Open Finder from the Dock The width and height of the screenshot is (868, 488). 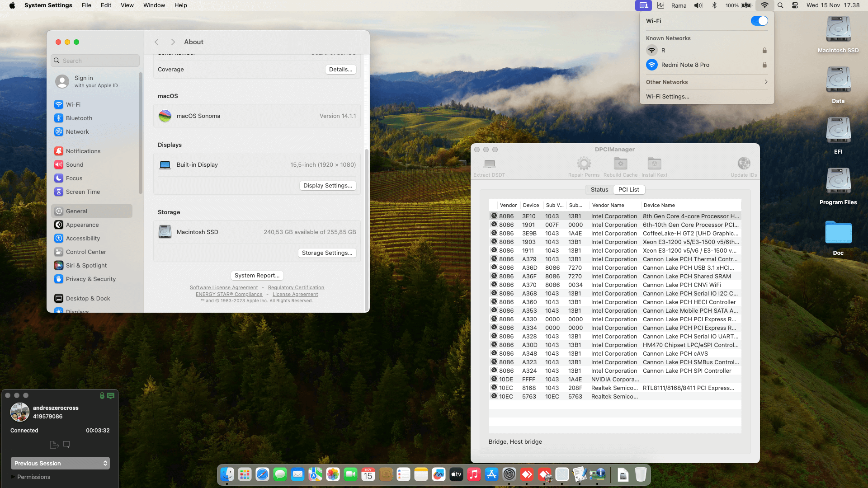point(227,474)
